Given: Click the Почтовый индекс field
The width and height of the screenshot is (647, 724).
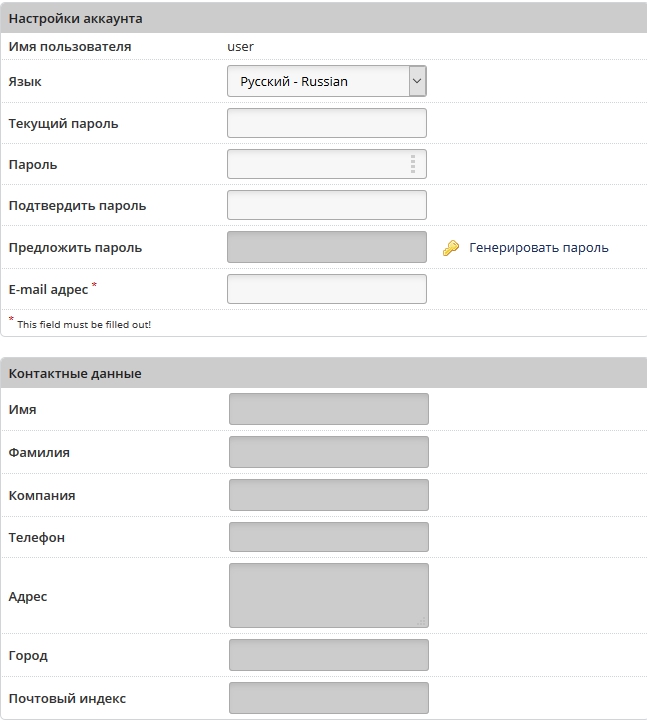Looking at the screenshot, I should [329, 698].
